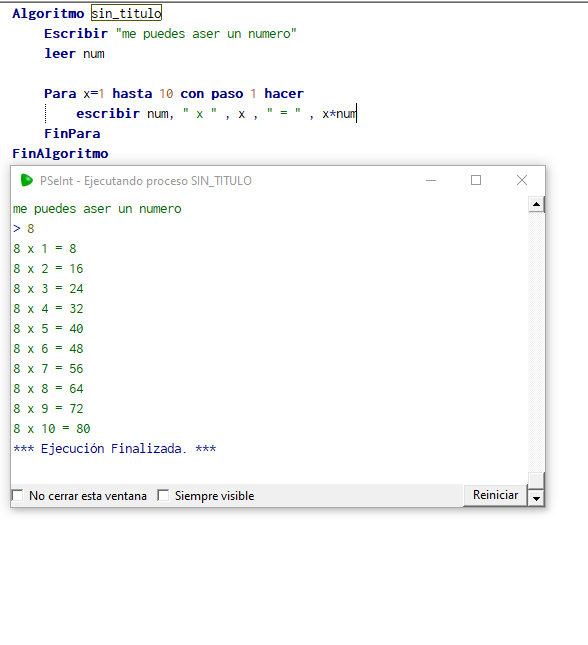Click the Para loop fold guide line
Viewport: 588px width, 645px height.
(46, 114)
